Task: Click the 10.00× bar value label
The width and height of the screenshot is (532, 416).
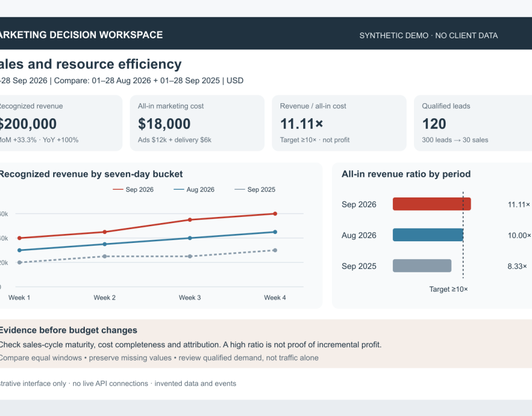Action: click(x=519, y=235)
